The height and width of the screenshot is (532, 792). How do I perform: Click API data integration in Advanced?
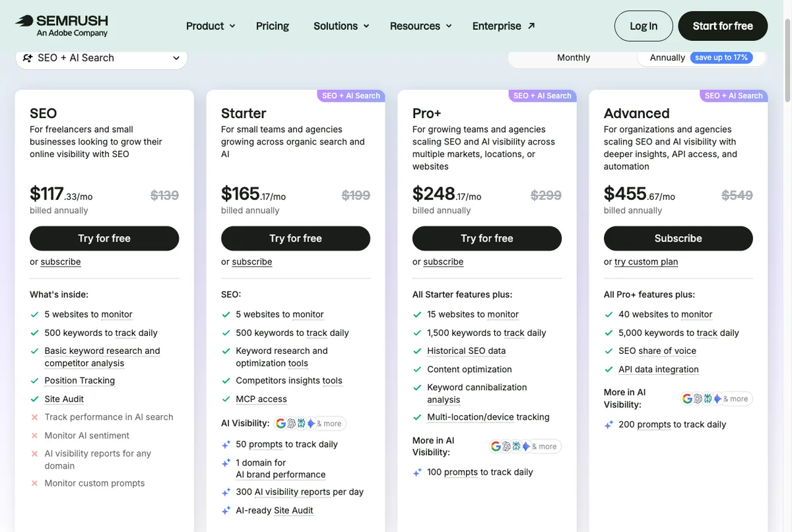tap(659, 370)
